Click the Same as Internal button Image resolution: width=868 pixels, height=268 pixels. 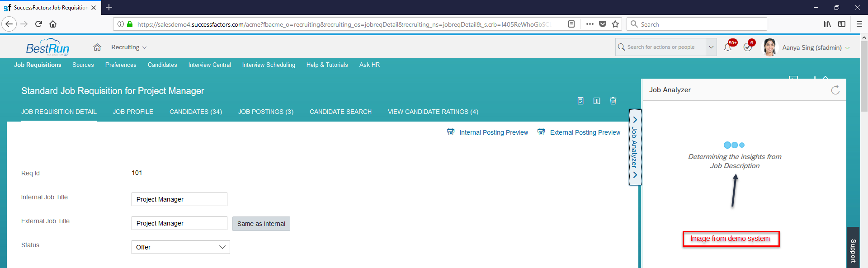tap(261, 224)
